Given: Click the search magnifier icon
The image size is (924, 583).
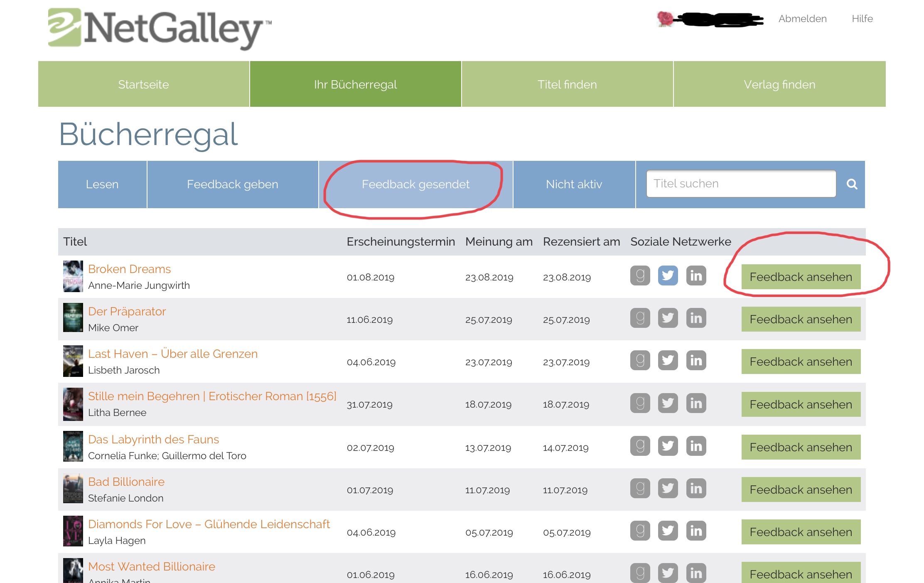Looking at the screenshot, I should tap(852, 184).
